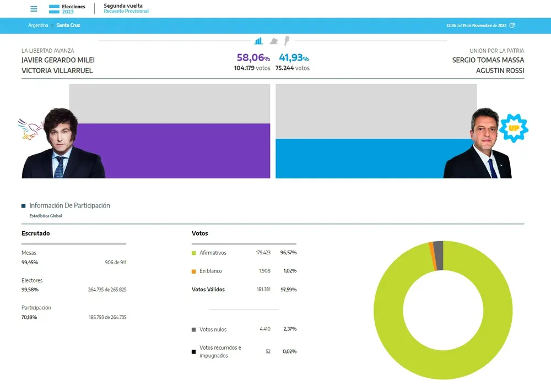Screen dimensions: 551x392
Task: Click the Votos nulos gray legend marker
Action: [x=193, y=329]
